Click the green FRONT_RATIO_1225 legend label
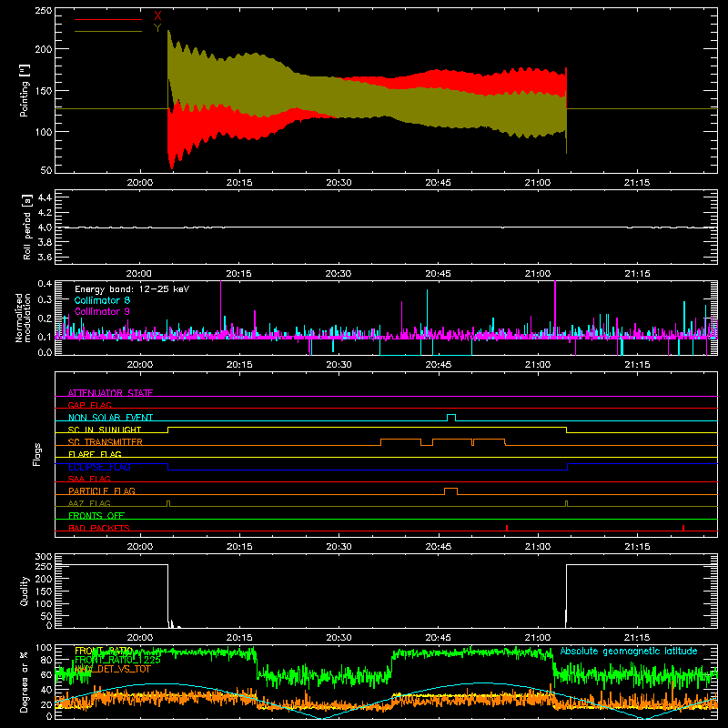Viewport: 728px width, 728px height. [117, 660]
